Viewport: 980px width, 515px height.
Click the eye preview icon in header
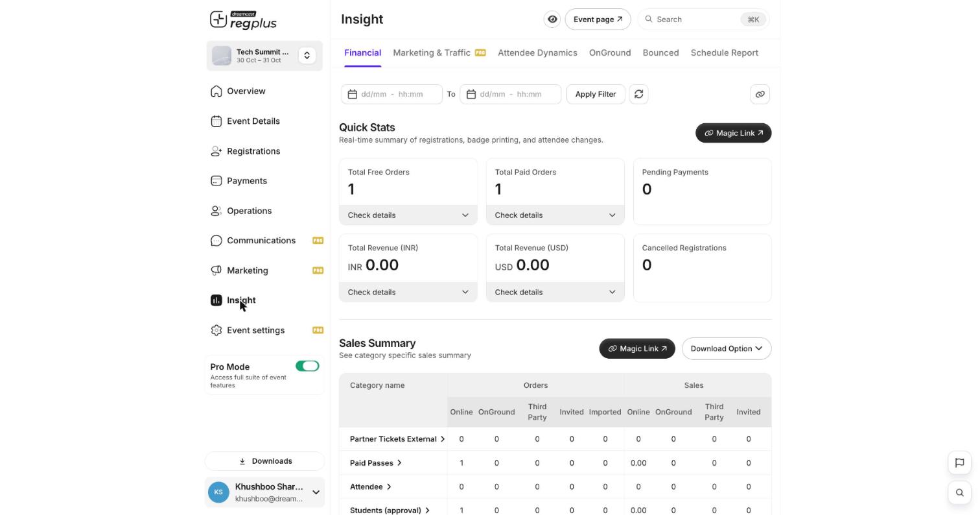click(552, 19)
